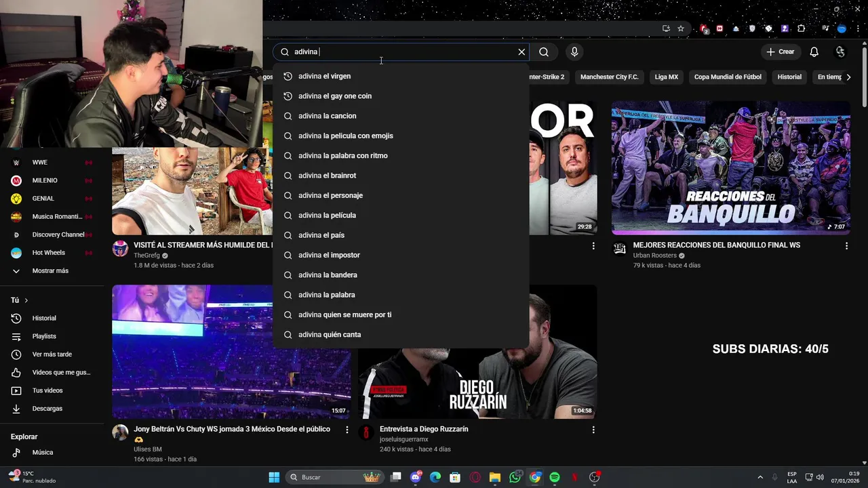Image resolution: width=868 pixels, height=488 pixels.
Task: Choose suggestion 'adivina la película'
Action: coord(401,216)
